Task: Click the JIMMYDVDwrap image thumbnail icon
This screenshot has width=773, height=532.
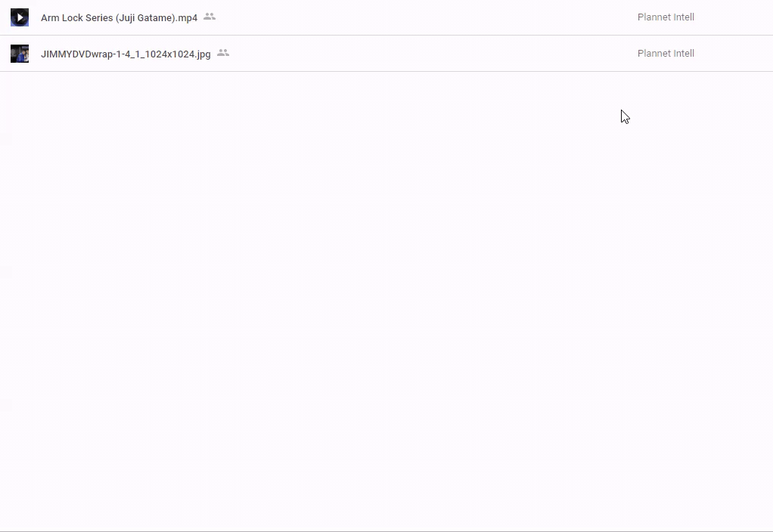Action: coord(20,54)
